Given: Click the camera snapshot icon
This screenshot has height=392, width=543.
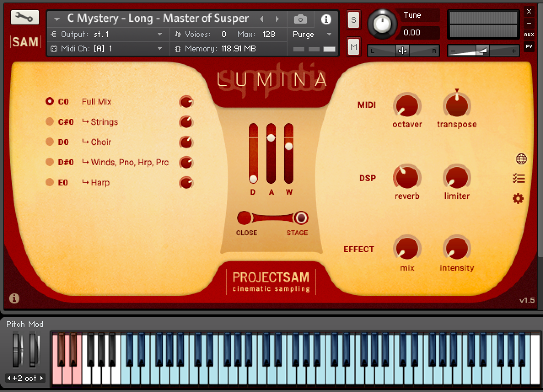Looking at the screenshot, I should (300, 19).
